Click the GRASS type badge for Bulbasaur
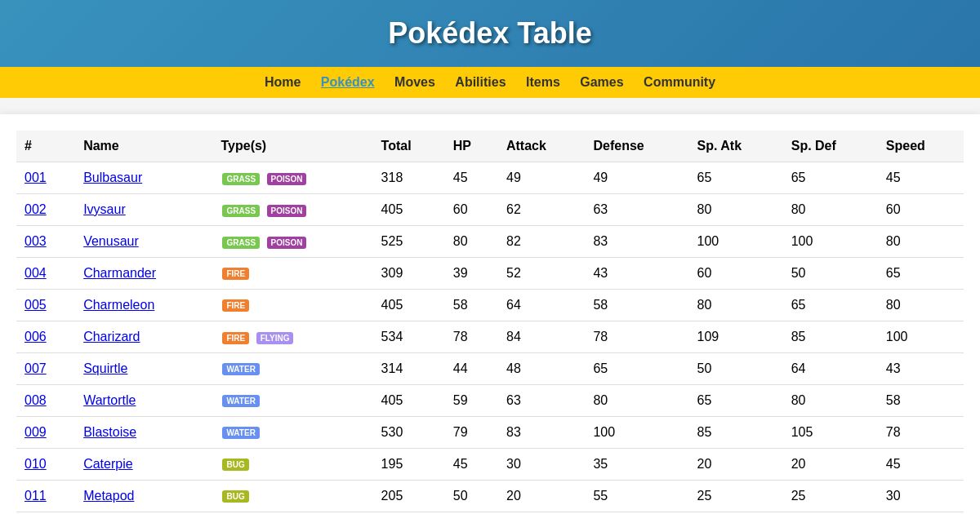This screenshot has height=514, width=980. tap(241, 179)
